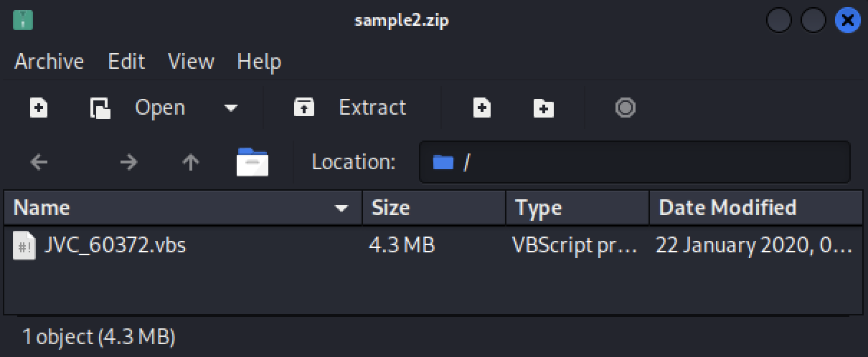Toggle sort direction arrow on Name column
868x357 pixels.
pos(341,209)
